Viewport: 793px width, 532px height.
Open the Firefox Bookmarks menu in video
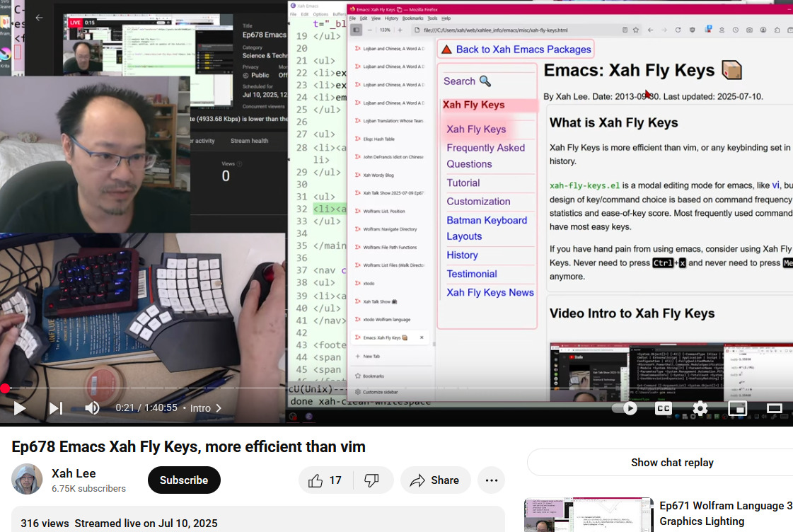coord(412,18)
